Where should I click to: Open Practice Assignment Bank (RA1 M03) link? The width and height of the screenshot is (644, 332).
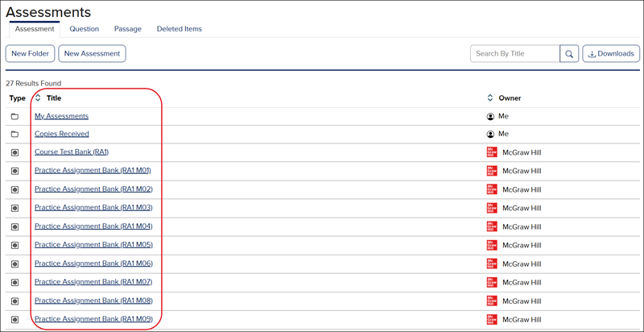pyautogui.click(x=93, y=208)
